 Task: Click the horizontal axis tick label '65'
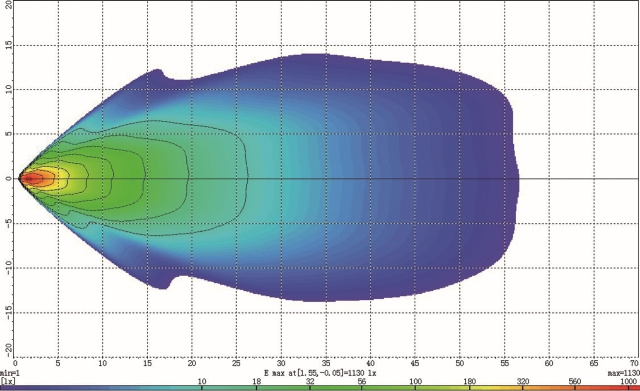pos(593,363)
